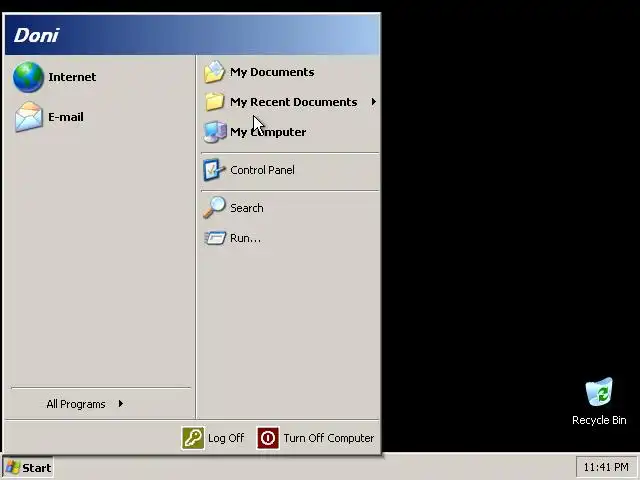The width and height of the screenshot is (640, 480).
Task: Choose the Search text entry
Action: pyautogui.click(x=247, y=208)
